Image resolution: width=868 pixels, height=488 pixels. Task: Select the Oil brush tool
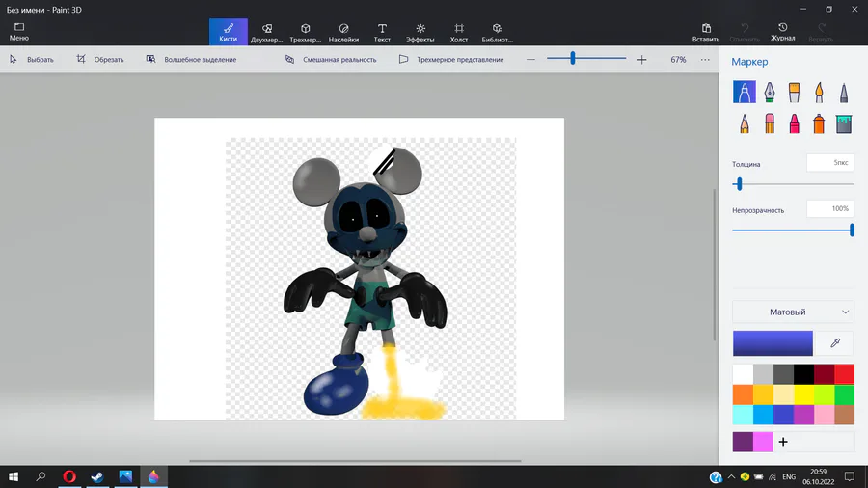pos(794,92)
